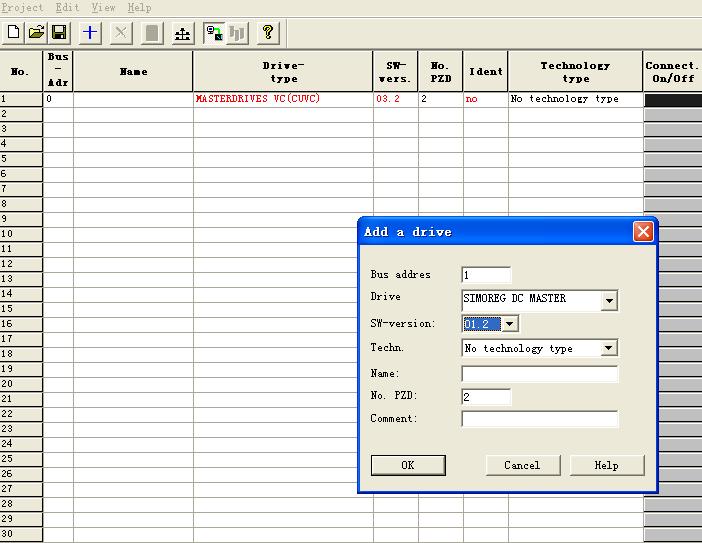Image resolution: width=702 pixels, height=543 pixels.
Task: Click the grey document toolbar icon
Action: pyautogui.click(x=152, y=33)
